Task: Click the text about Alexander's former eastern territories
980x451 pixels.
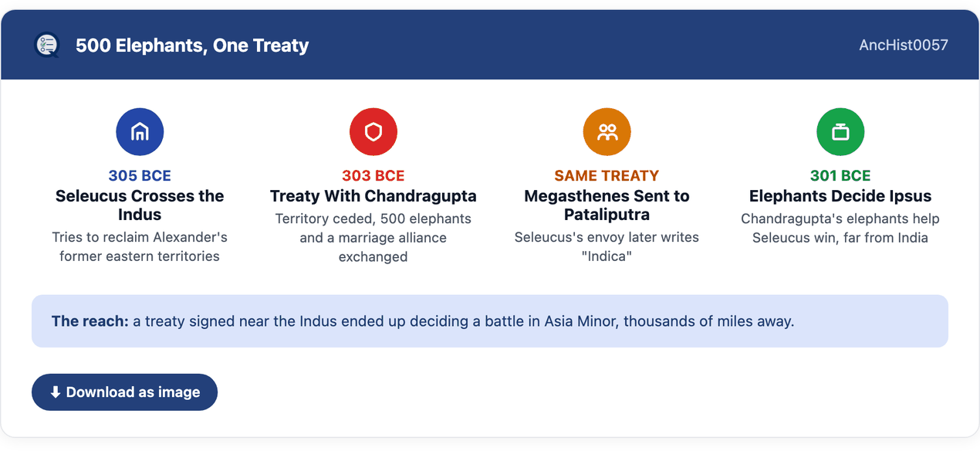Action: tap(140, 246)
